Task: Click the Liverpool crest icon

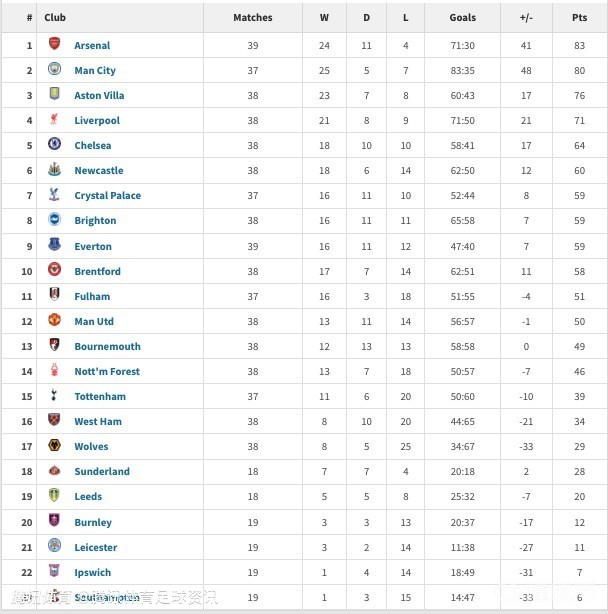Action: tap(54, 120)
